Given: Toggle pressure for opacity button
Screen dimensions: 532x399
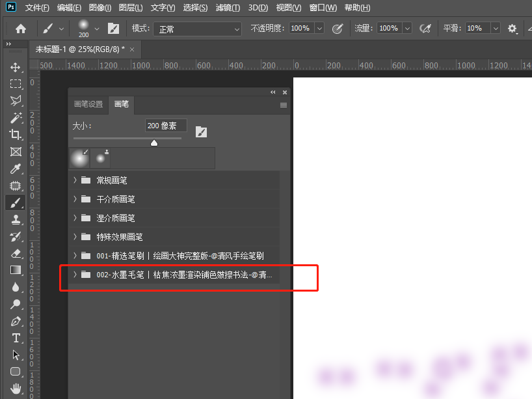Looking at the screenshot, I should 338,29.
